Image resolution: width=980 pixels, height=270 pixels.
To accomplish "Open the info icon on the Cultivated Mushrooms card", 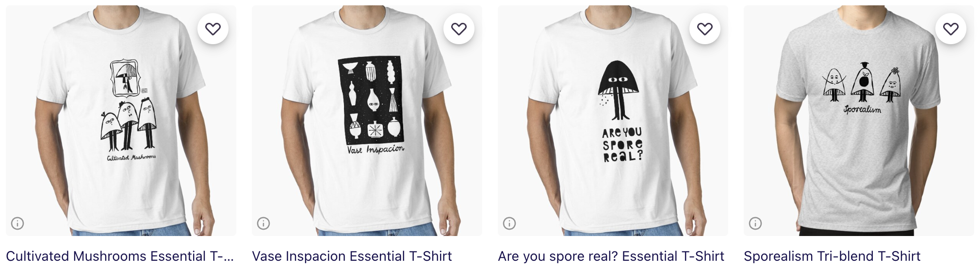I will pyautogui.click(x=17, y=223).
